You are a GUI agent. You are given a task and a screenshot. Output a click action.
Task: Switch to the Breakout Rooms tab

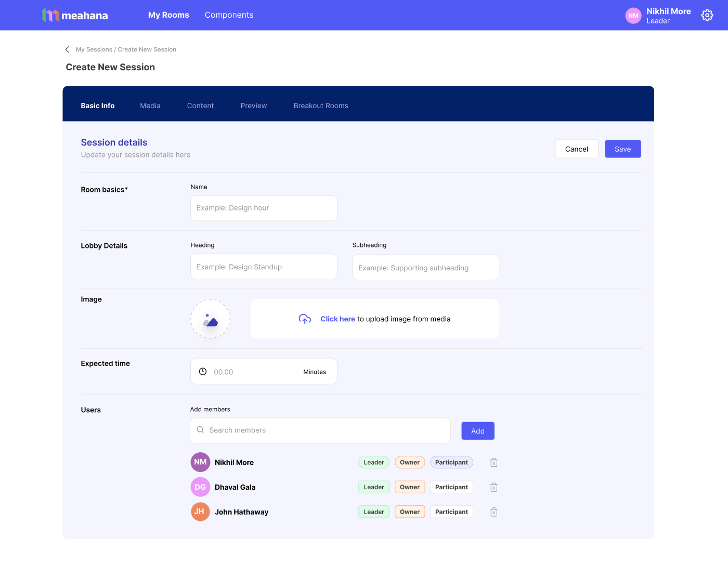coord(321,106)
